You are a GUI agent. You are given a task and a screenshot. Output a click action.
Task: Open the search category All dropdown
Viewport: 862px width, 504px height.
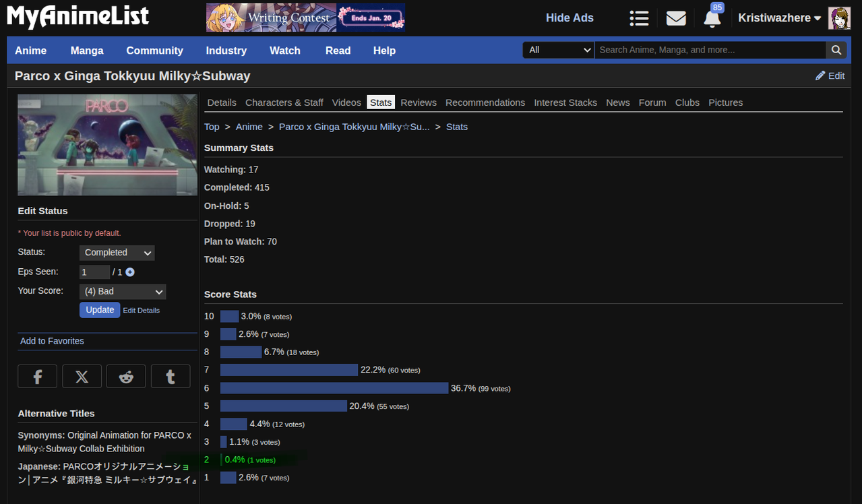[559, 50]
